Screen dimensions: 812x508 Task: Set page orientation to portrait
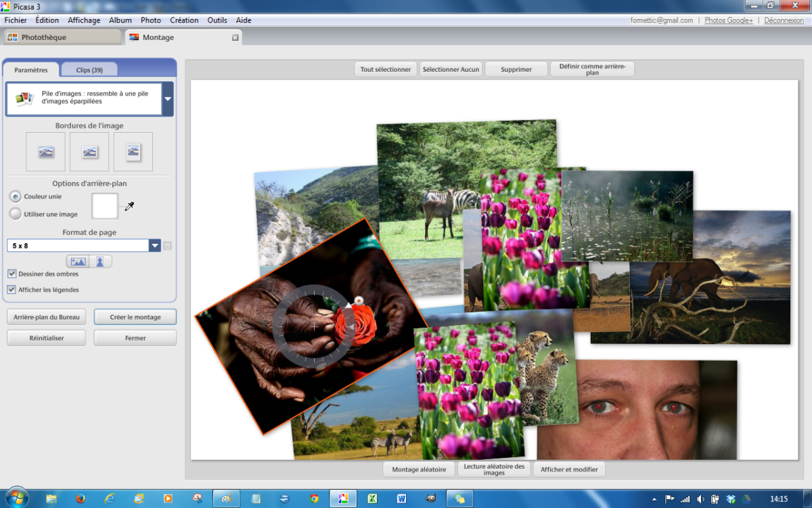[x=100, y=261]
